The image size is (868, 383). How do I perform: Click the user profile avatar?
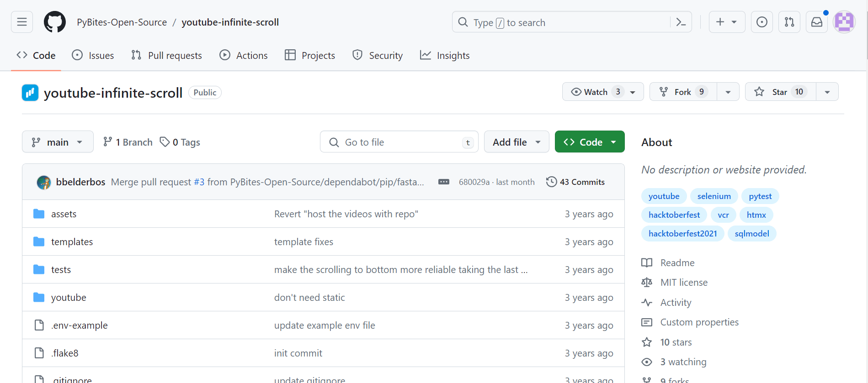point(844,22)
